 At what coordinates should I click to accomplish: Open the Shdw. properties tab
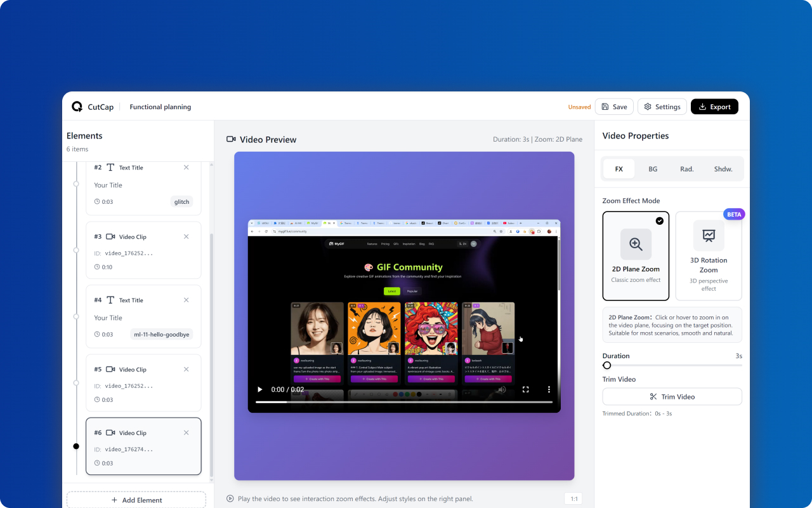click(x=723, y=168)
